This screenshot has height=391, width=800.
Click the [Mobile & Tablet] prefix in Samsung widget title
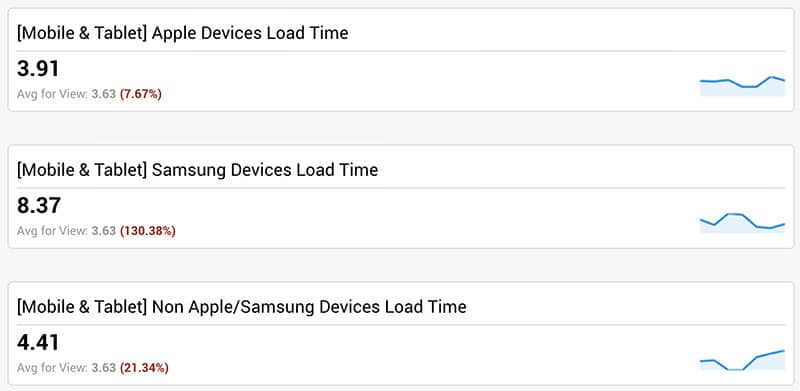point(82,170)
